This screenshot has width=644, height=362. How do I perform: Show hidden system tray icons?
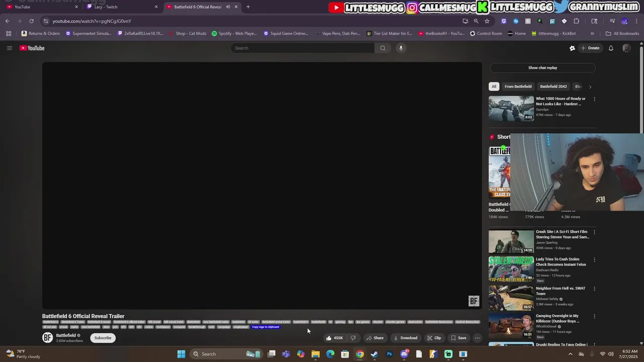click(570, 354)
